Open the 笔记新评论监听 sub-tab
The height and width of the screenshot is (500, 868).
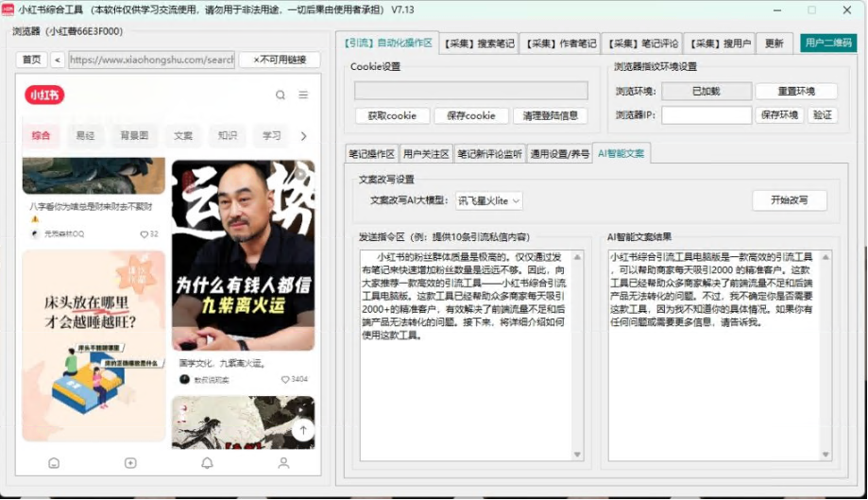pyautogui.click(x=490, y=154)
